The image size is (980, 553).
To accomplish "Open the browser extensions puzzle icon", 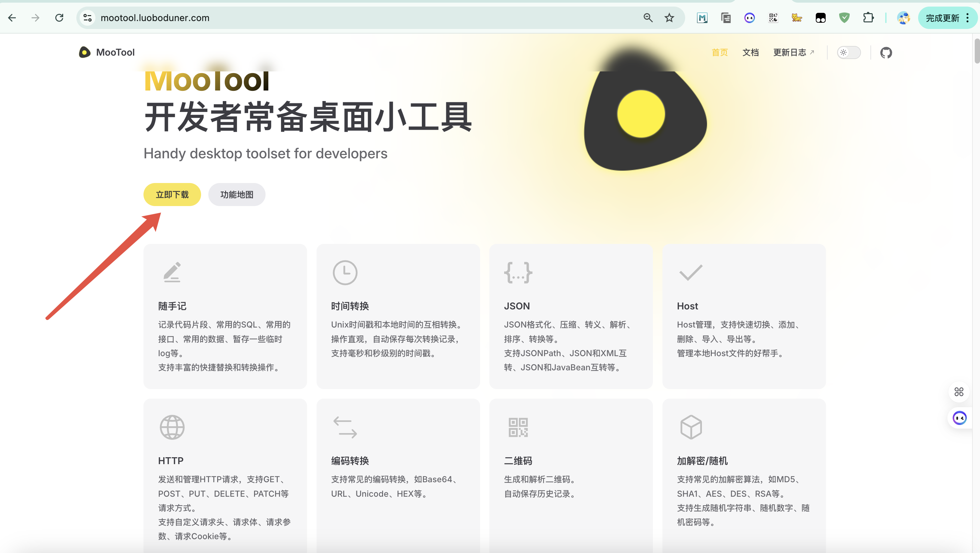I will (x=868, y=18).
